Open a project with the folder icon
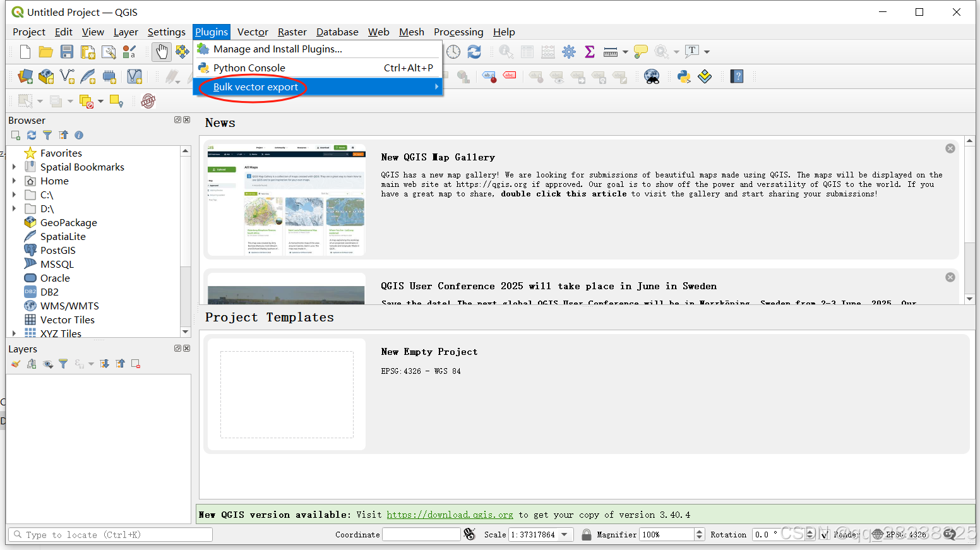The image size is (980, 550). (45, 52)
